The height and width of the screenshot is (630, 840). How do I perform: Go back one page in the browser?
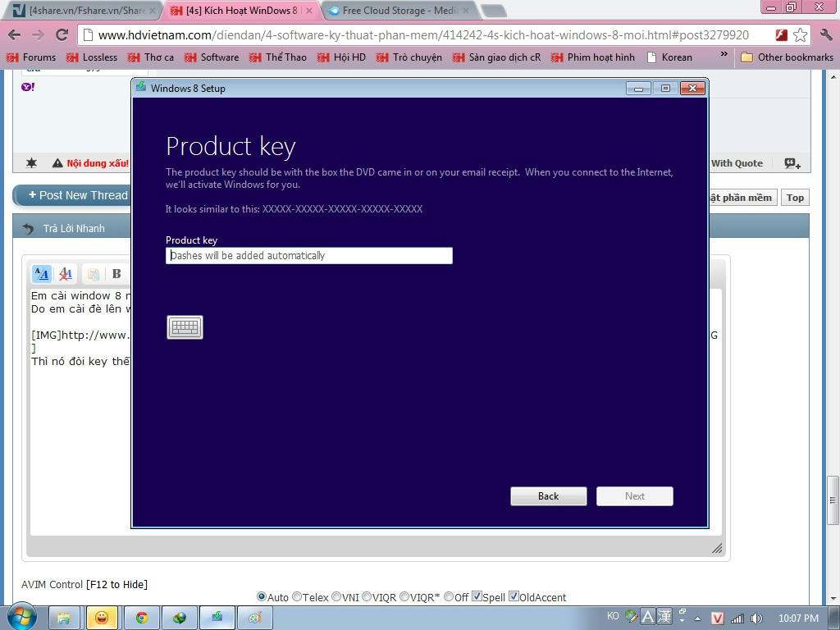pos(15,35)
